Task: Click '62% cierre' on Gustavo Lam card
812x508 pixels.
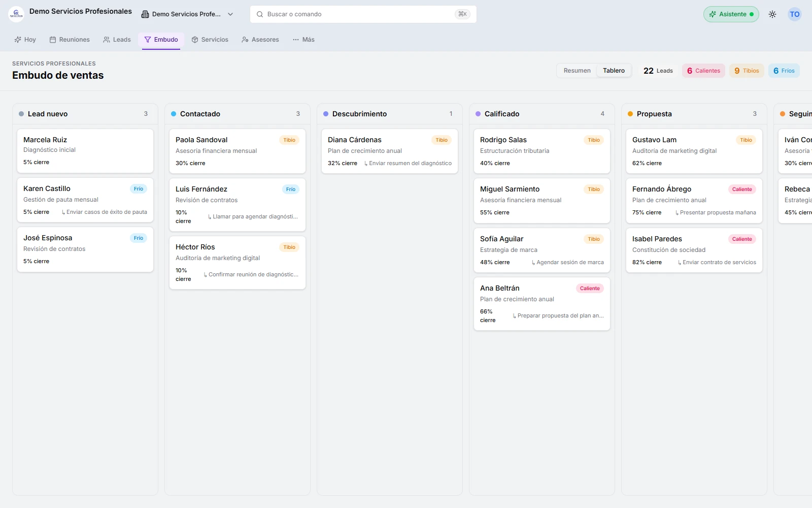Action: point(647,163)
